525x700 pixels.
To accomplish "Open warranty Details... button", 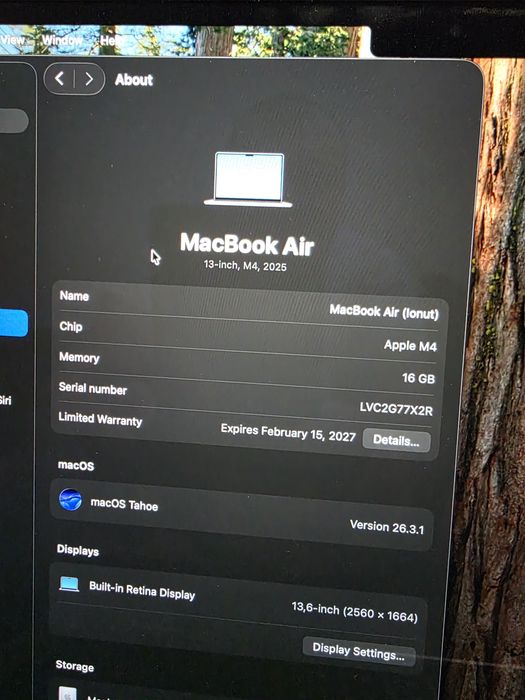I will [x=396, y=440].
